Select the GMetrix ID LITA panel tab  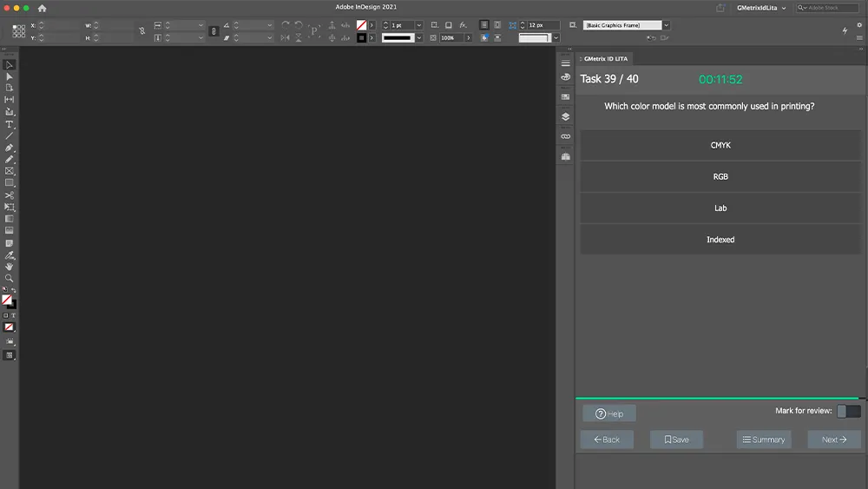click(605, 59)
